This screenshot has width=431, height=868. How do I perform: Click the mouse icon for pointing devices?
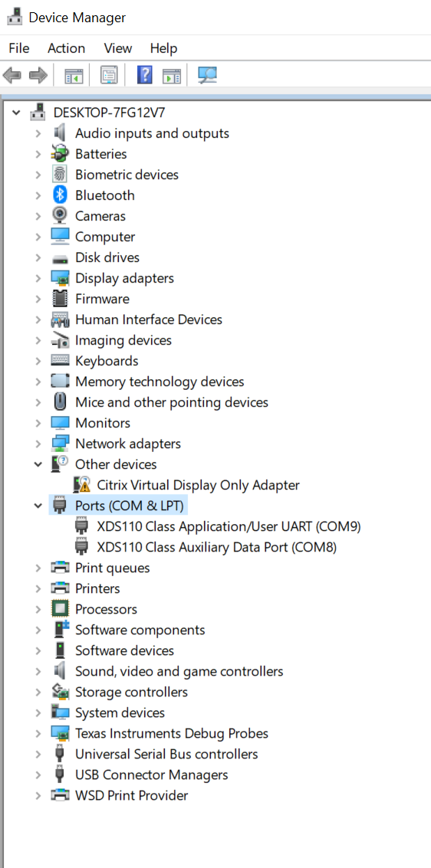coord(60,402)
